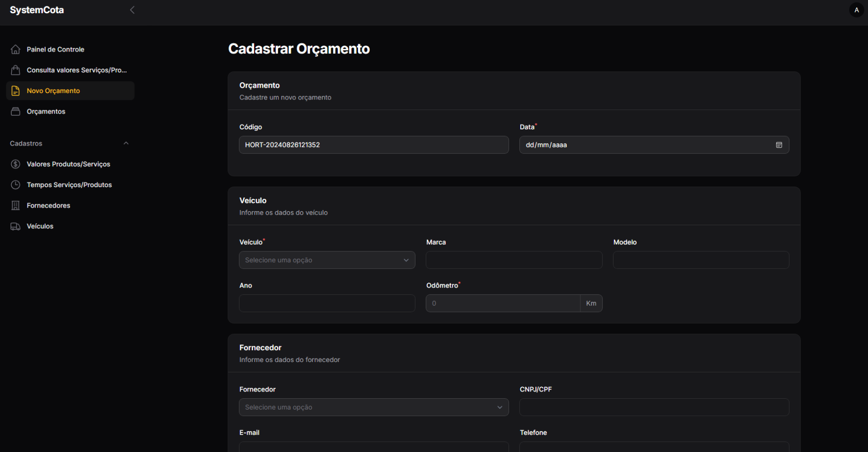Open the user avatar menu labeled A
Image resolution: width=868 pixels, height=452 pixels.
856,10
